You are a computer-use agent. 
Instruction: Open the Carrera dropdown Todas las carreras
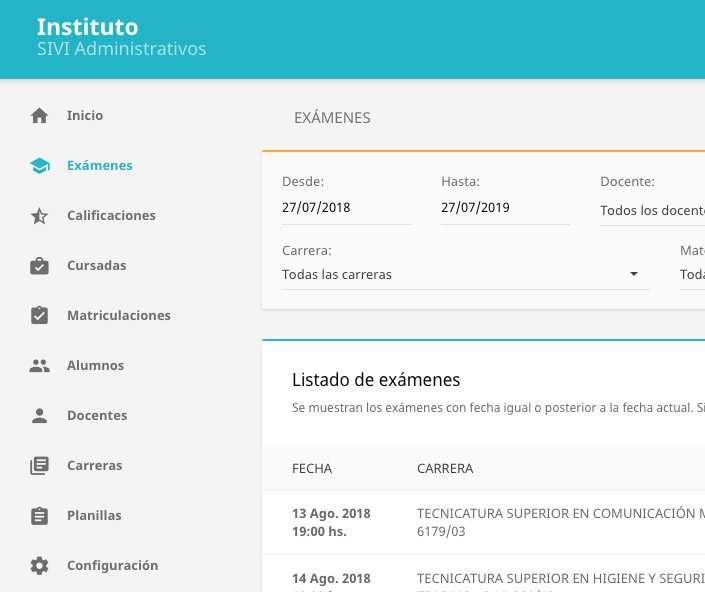tap(466, 274)
